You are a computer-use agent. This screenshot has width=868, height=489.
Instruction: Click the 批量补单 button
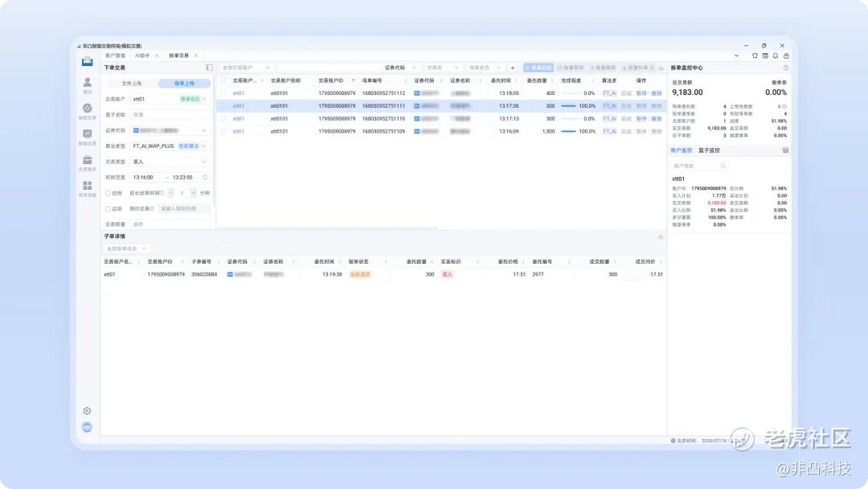click(x=637, y=68)
